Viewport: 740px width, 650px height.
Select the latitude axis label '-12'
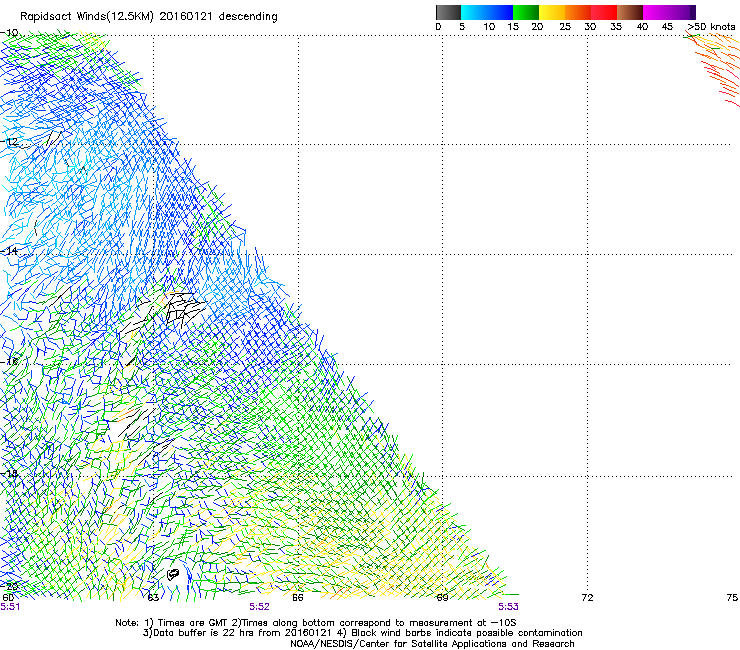point(10,142)
